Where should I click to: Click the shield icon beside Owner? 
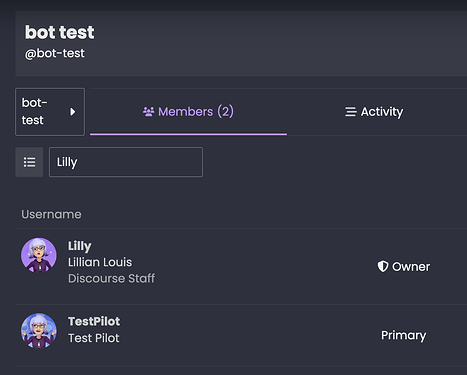point(383,266)
